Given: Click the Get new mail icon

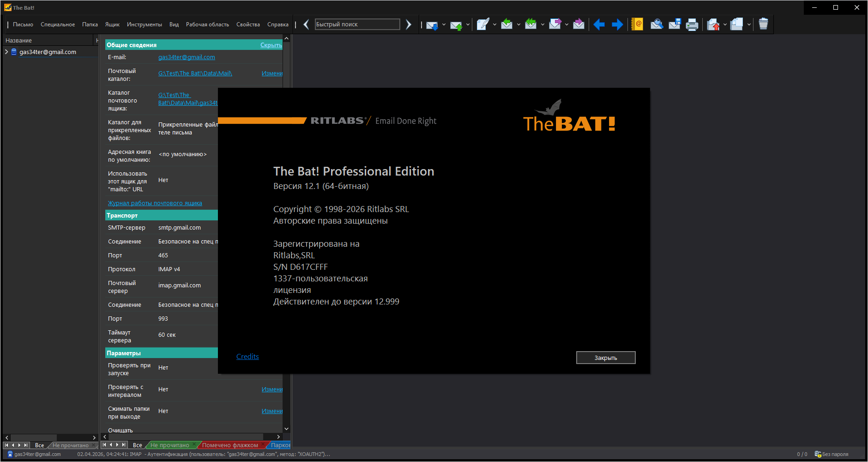Looking at the screenshot, I should pyautogui.click(x=432, y=25).
